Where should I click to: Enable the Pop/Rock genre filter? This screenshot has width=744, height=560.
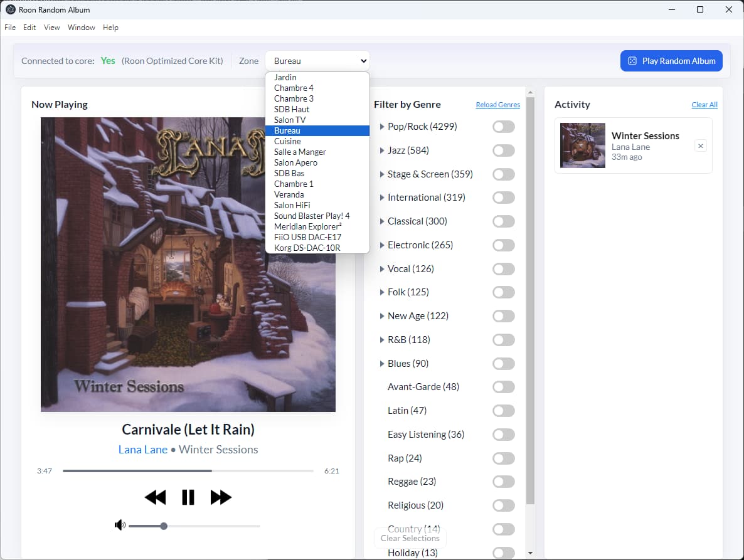coord(503,127)
